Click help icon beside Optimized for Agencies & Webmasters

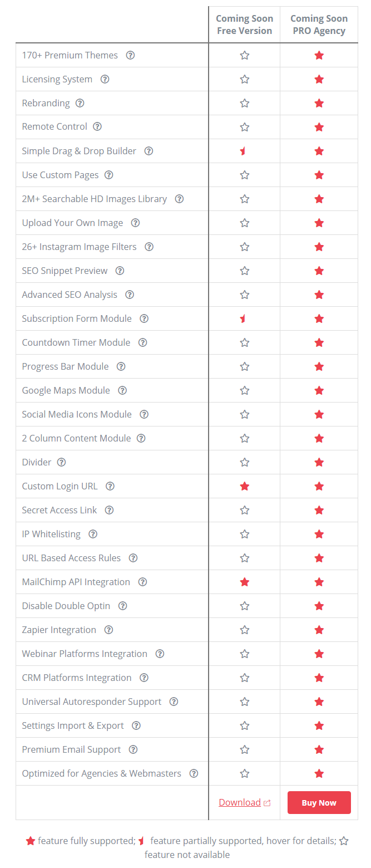pos(194,773)
